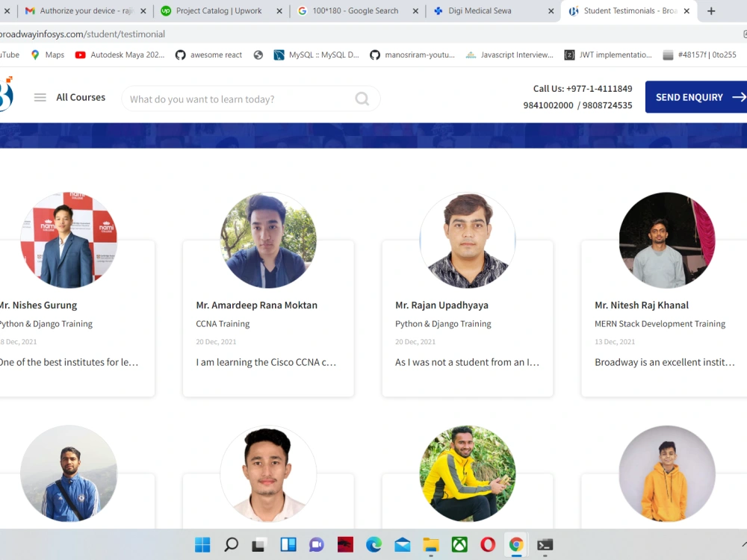Open the hamburger menu beside All Courses

tap(40, 98)
